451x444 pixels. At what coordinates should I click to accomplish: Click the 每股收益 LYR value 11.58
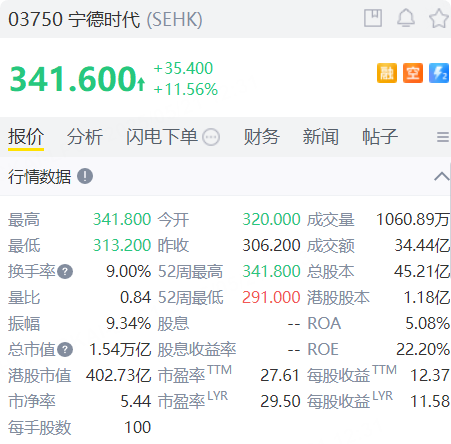coord(430,402)
